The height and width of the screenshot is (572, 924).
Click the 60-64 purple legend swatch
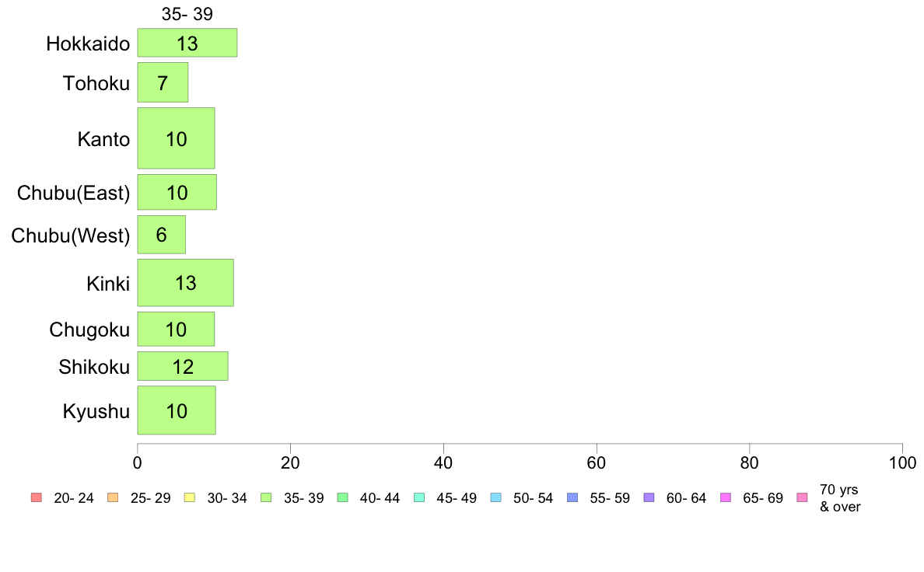(649, 497)
